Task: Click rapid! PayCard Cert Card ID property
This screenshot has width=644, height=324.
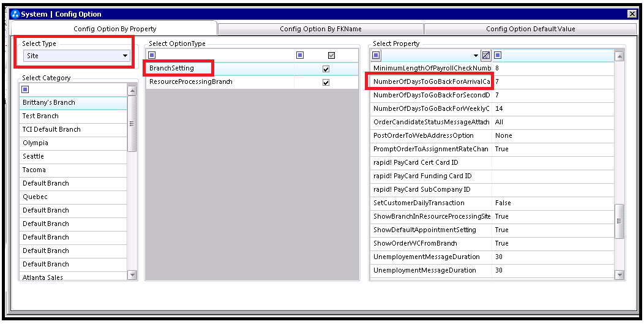Action: point(431,162)
